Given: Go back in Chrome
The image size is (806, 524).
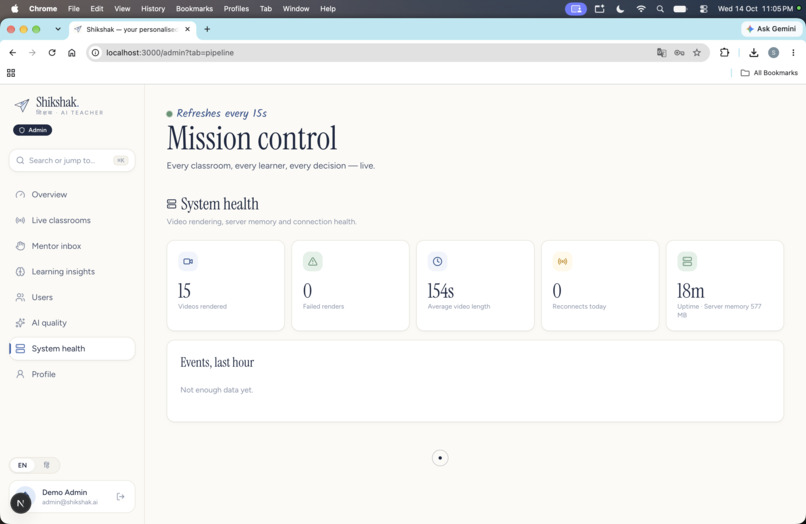Looking at the screenshot, I should tap(13, 52).
